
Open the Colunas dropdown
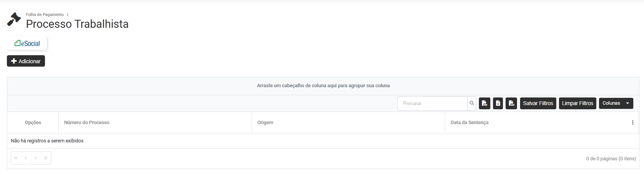(616, 103)
